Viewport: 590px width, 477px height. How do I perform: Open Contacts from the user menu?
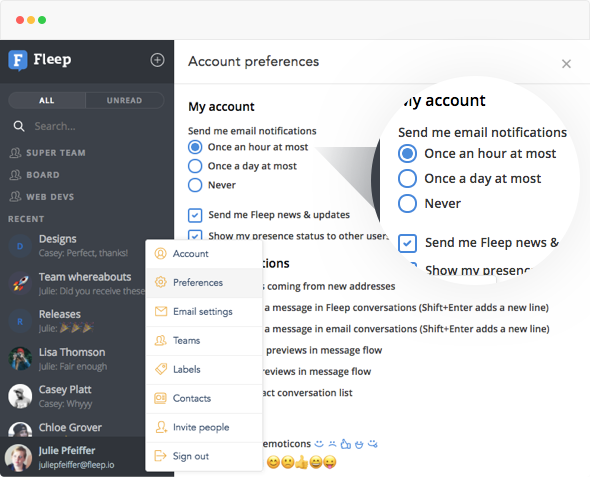(x=204, y=398)
